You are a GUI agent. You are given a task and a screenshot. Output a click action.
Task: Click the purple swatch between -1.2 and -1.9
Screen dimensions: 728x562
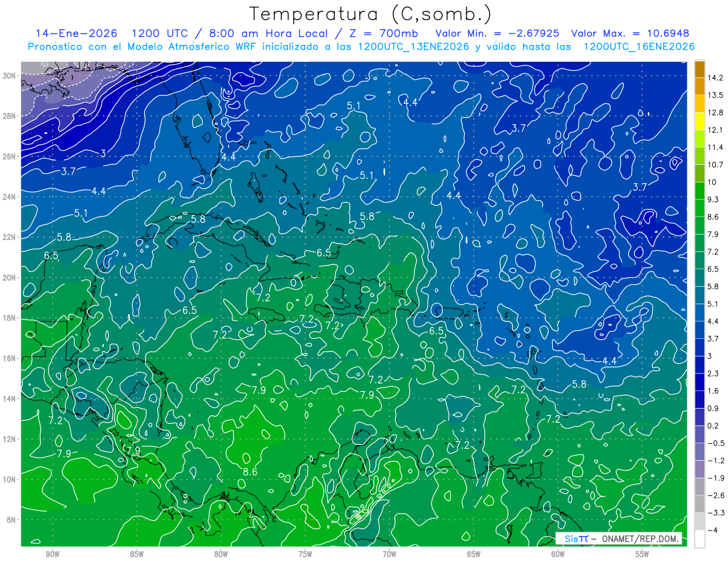click(x=699, y=469)
